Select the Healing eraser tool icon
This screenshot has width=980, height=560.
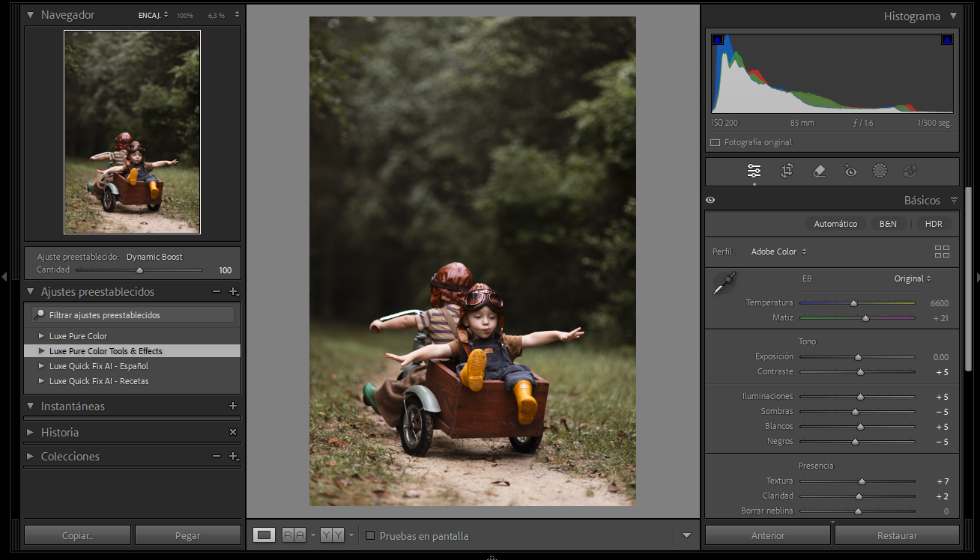[x=818, y=171]
